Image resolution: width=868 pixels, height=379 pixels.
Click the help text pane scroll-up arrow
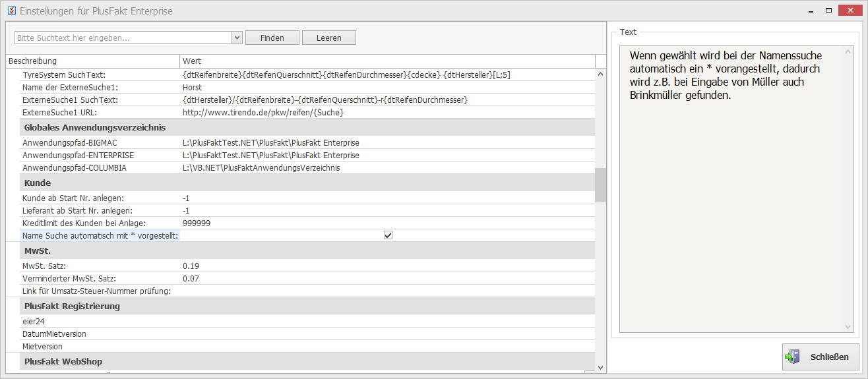pos(848,51)
